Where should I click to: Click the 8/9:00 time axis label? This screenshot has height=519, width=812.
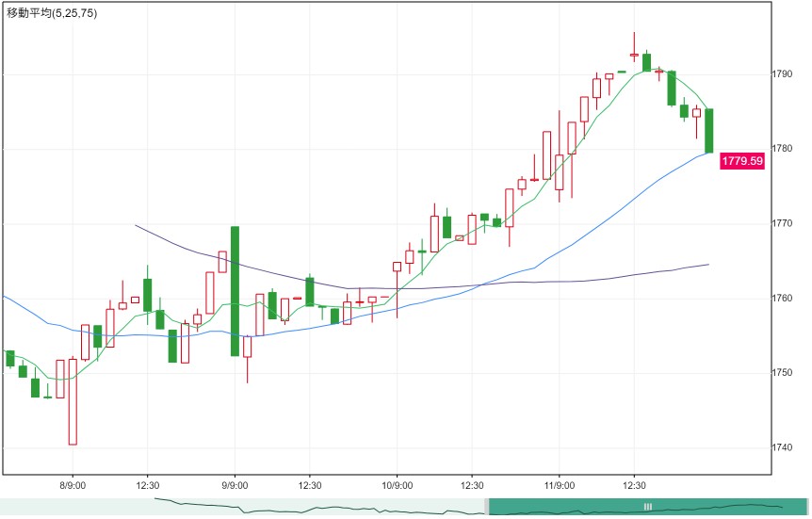point(73,485)
